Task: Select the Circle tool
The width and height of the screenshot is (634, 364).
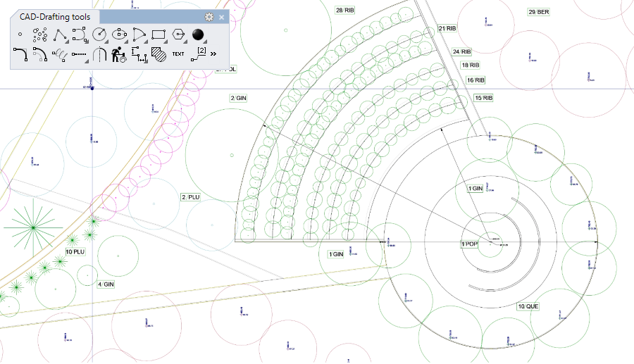Action: coord(99,34)
